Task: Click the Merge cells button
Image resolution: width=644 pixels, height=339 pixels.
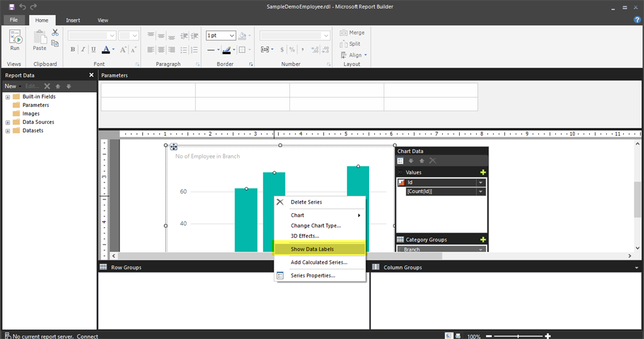Action: coord(352,33)
